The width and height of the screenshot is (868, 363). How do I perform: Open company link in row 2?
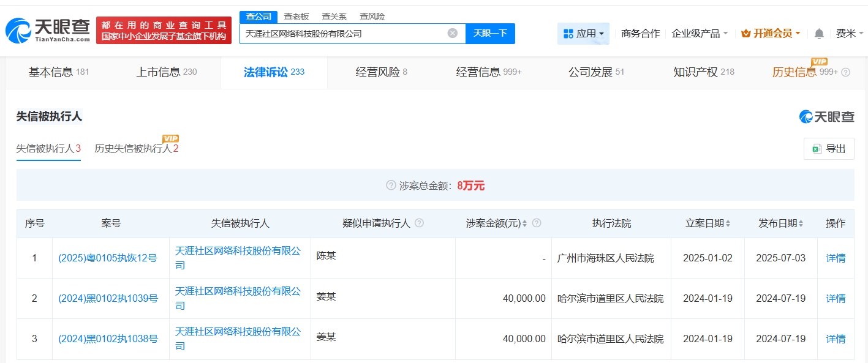238,298
